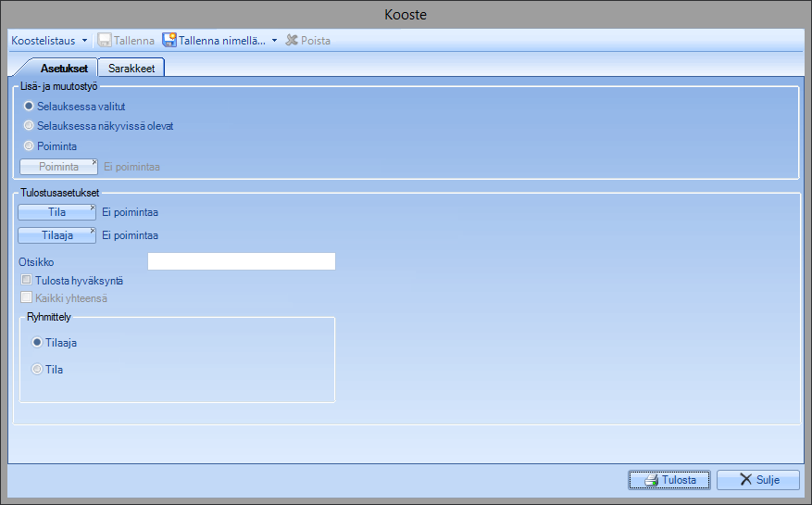Screen dimensions: 812x505
Task: Open the Sarakkeet tab
Action: 131,68
